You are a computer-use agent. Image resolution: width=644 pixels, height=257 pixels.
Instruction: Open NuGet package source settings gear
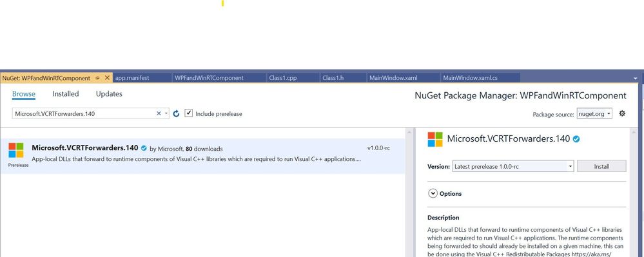pos(622,113)
